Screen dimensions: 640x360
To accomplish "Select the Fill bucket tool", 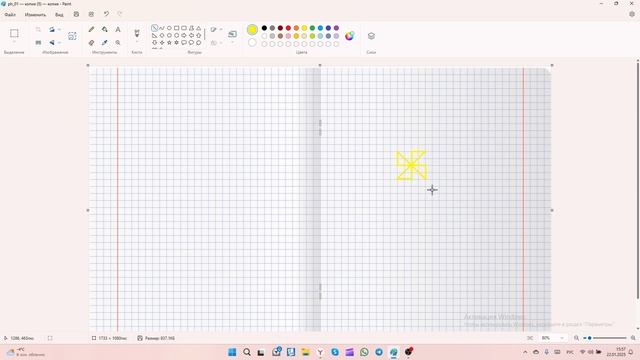I will [104, 29].
